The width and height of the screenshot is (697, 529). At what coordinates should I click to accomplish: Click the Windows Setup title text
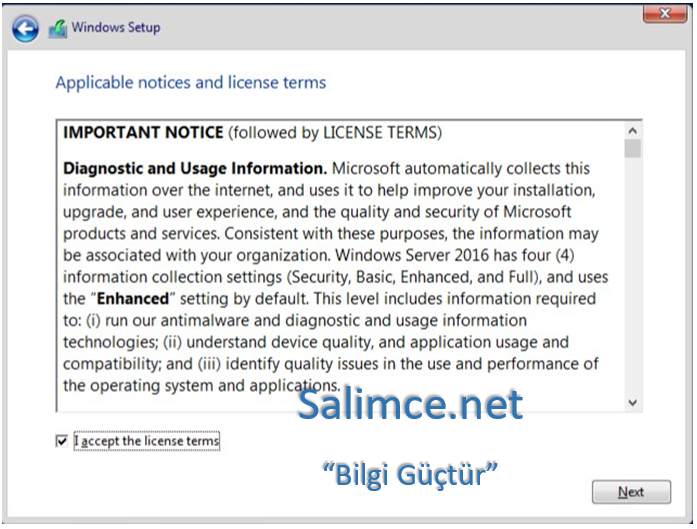pos(116,28)
